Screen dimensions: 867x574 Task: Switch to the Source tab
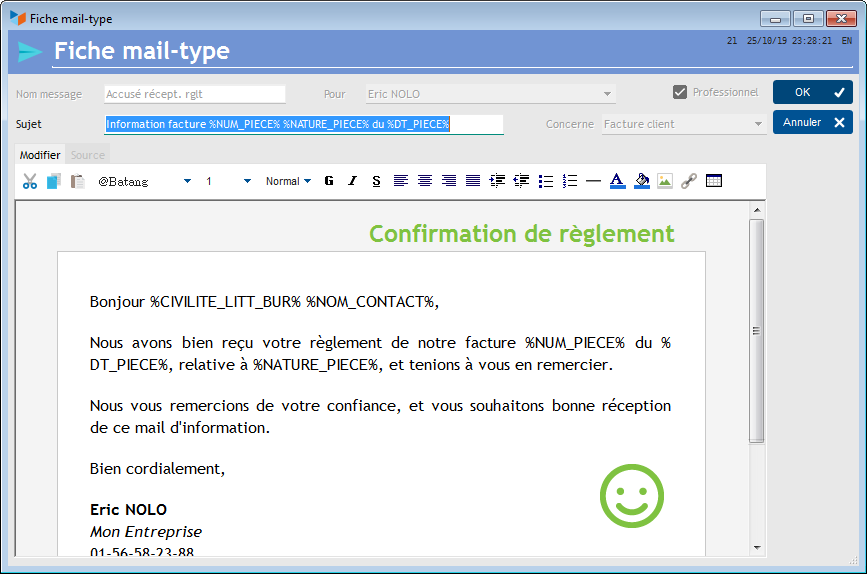[88, 155]
